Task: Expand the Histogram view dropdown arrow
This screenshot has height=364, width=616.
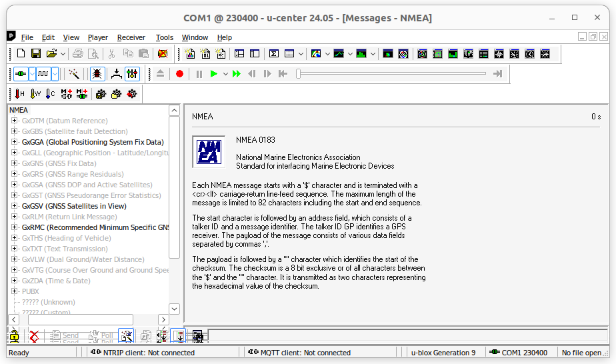Action: point(373,54)
